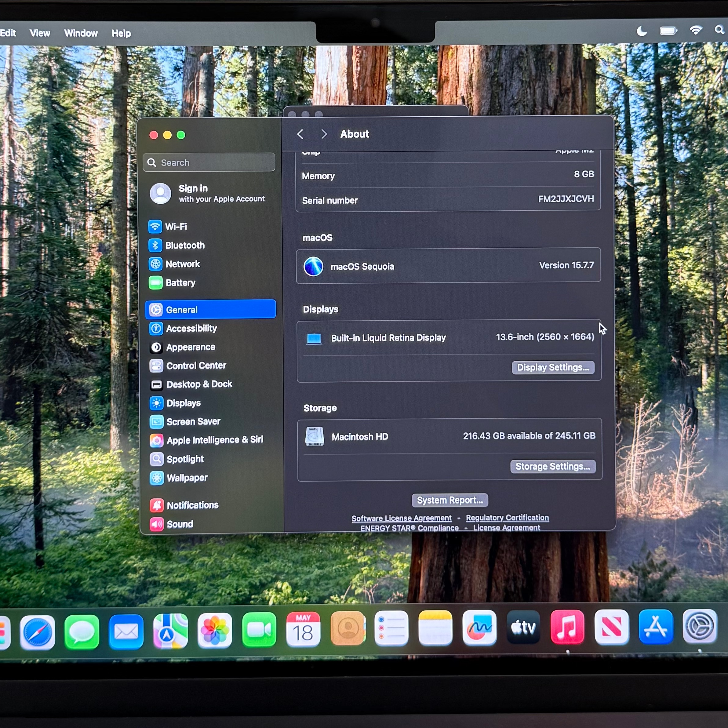Open Music app in the Dock
The image size is (728, 728).
coord(567,627)
